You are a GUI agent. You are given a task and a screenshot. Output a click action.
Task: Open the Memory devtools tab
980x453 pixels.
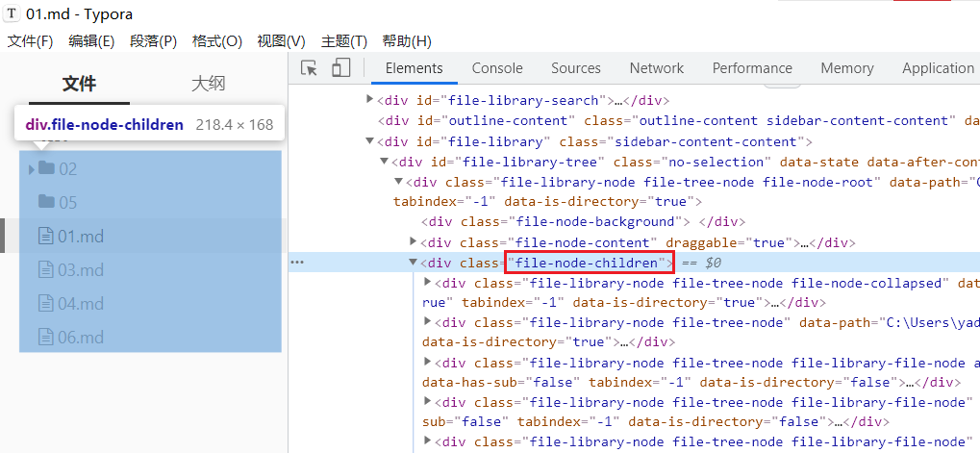[x=847, y=68]
